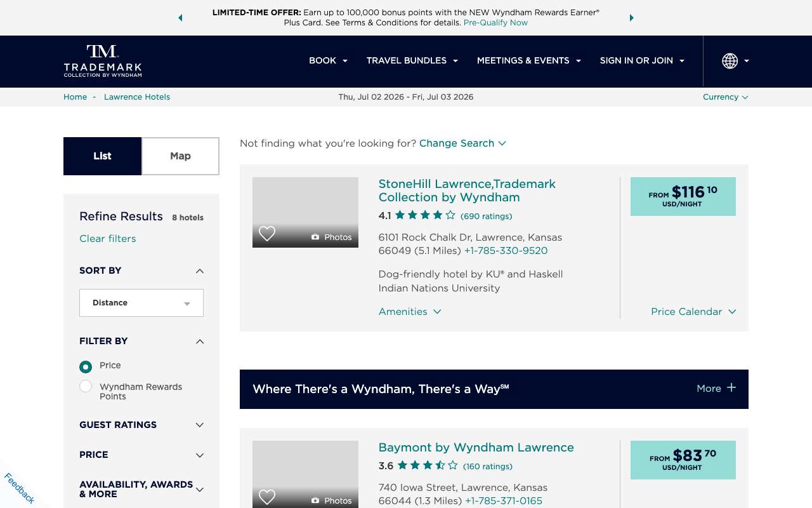Image resolution: width=812 pixels, height=508 pixels.
Task: Switch to List view tab
Action: click(x=102, y=156)
